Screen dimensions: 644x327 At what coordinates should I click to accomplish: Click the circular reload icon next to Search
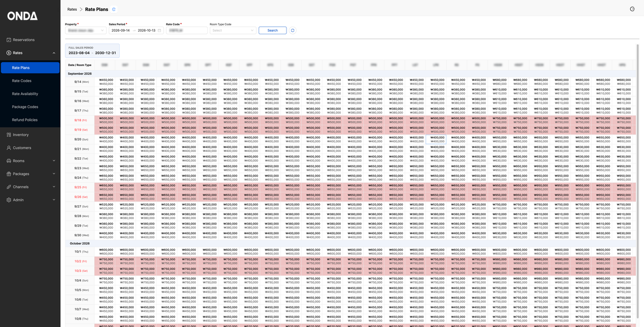pos(292,31)
